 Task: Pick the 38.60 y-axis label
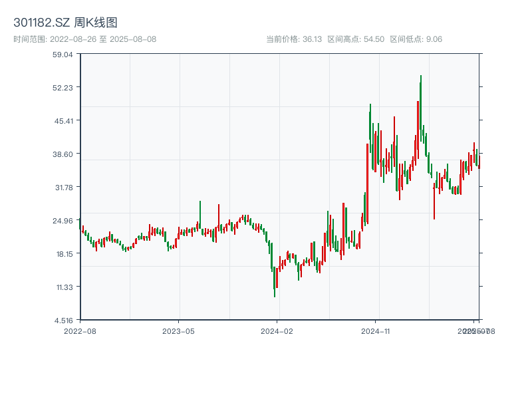[63, 154]
